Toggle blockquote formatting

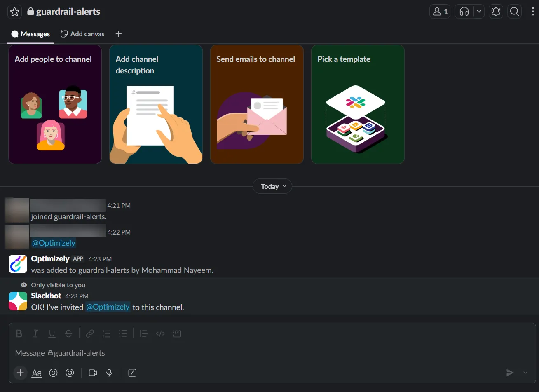tap(143, 333)
